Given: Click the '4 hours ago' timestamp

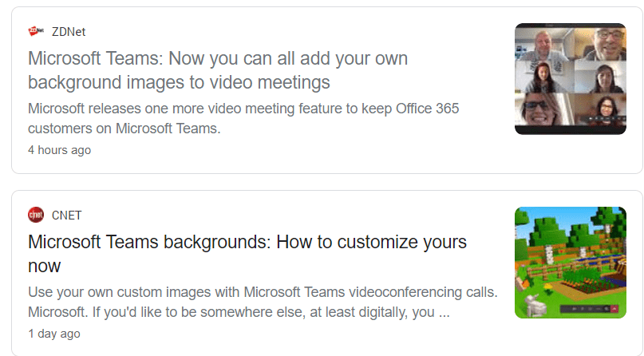Looking at the screenshot, I should (59, 150).
